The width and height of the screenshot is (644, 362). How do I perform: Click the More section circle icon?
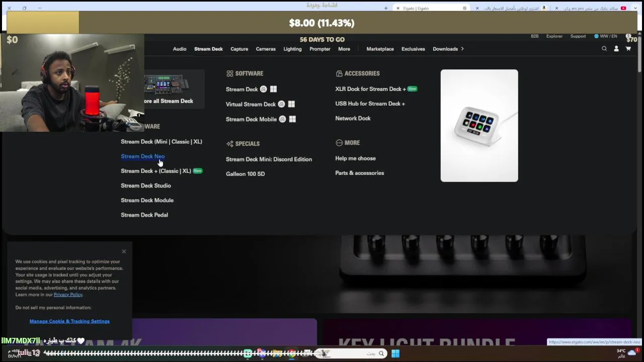[x=339, y=143]
